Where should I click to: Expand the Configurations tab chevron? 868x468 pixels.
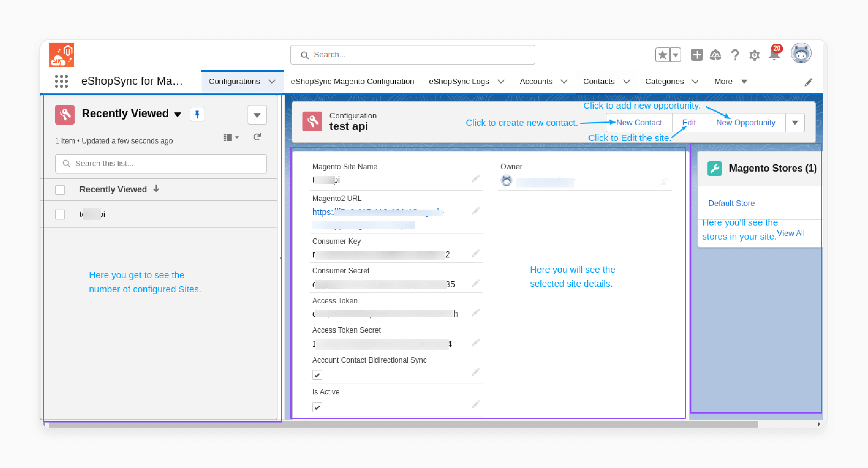(272, 82)
